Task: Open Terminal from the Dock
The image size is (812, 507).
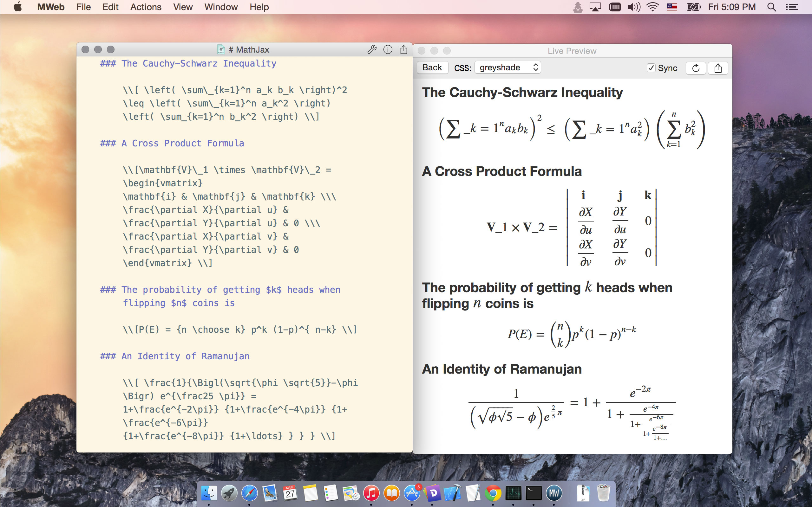Action: point(534,493)
